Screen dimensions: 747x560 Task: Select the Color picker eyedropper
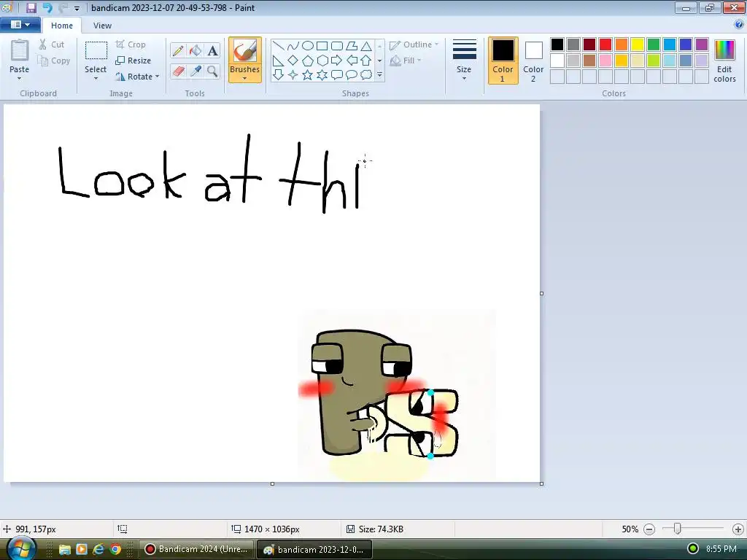(x=196, y=71)
